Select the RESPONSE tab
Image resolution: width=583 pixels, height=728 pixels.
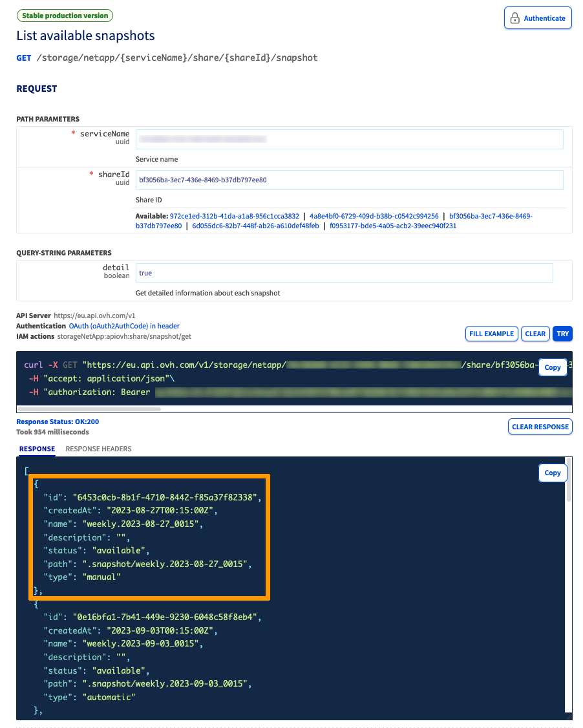coord(37,449)
